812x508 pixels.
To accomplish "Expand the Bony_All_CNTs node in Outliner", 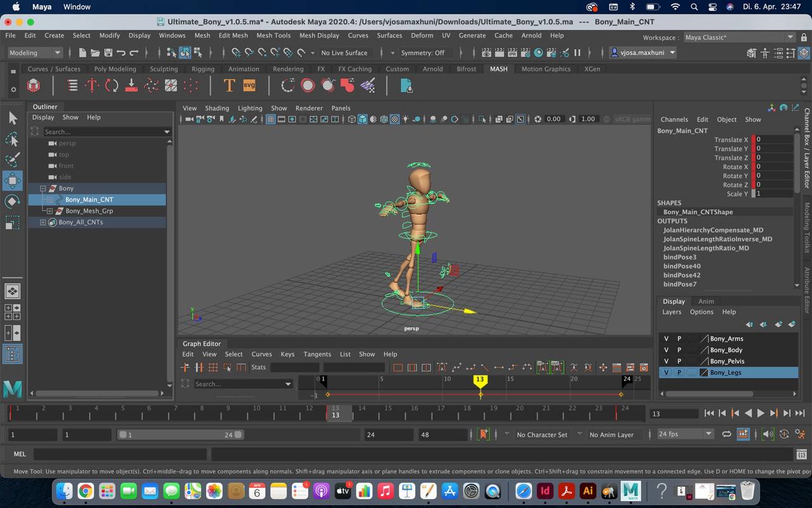I will point(43,222).
